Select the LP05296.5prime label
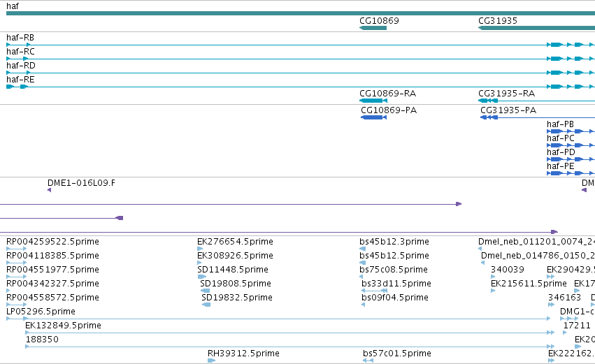Screen dimensions: 595x364 click(41, 312)
